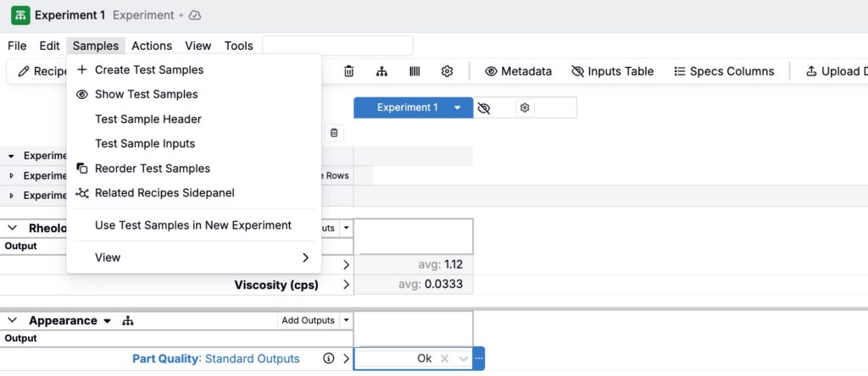Screen dimensions: 868x376
Task: Click the gear icon beside Experiment 1 column
Action: [x=525, y=108]
